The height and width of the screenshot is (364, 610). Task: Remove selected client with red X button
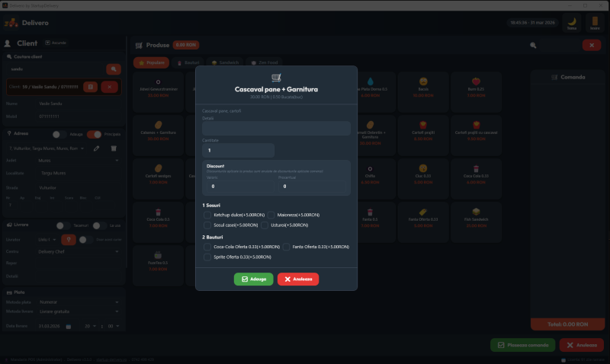point(110,87)
